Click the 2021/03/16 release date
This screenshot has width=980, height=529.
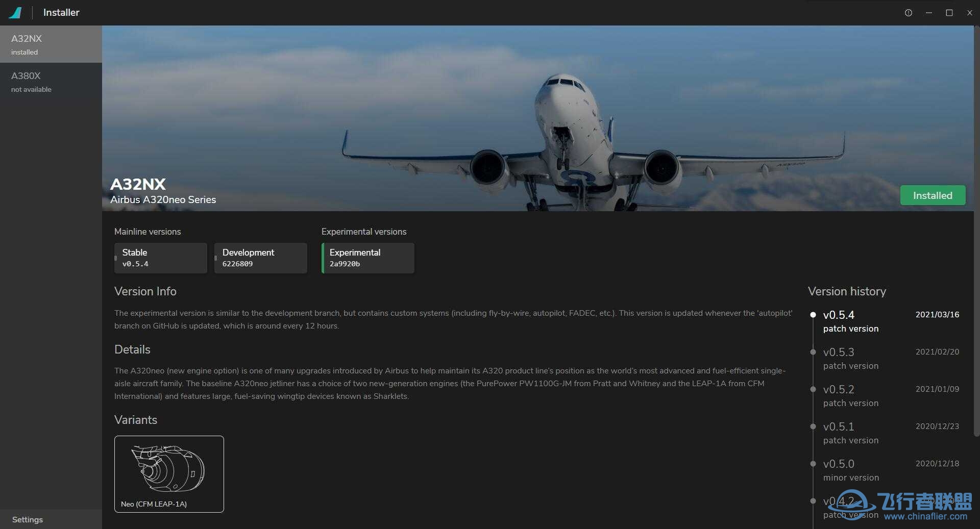(937, 315)
